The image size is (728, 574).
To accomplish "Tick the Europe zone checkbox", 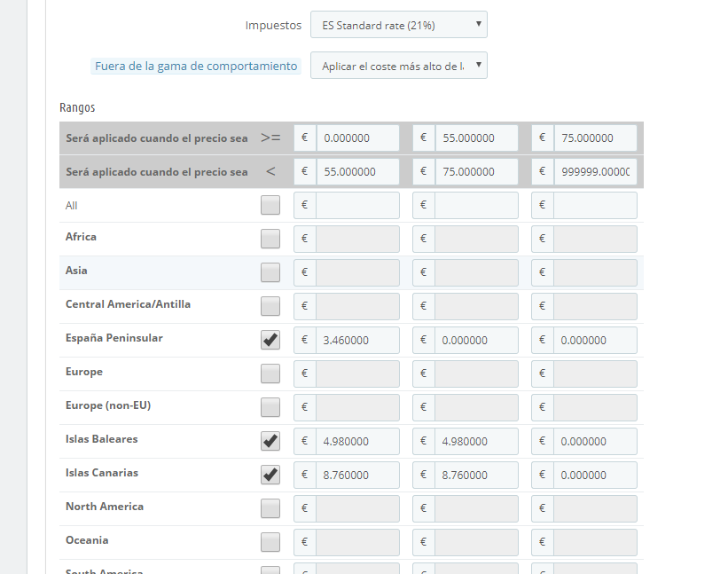I will click(270, 373).
